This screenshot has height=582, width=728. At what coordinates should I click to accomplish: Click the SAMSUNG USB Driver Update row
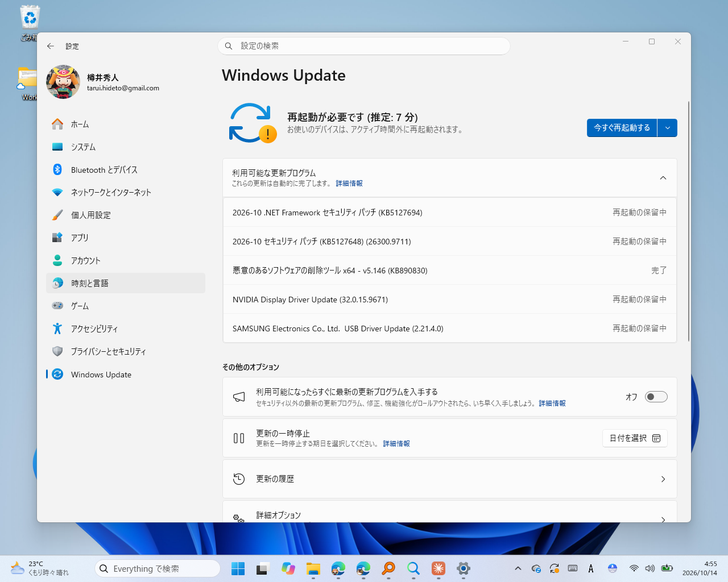pyautogui.click(x=450, y=329)
